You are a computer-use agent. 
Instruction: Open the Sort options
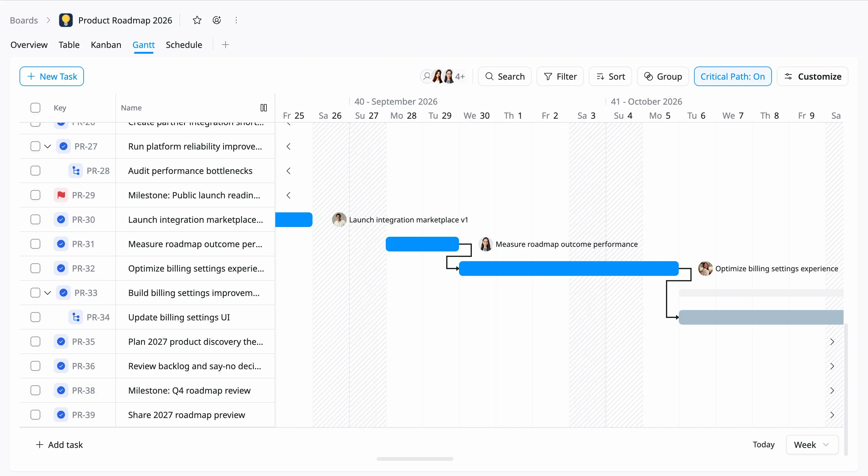coord(610,77)
